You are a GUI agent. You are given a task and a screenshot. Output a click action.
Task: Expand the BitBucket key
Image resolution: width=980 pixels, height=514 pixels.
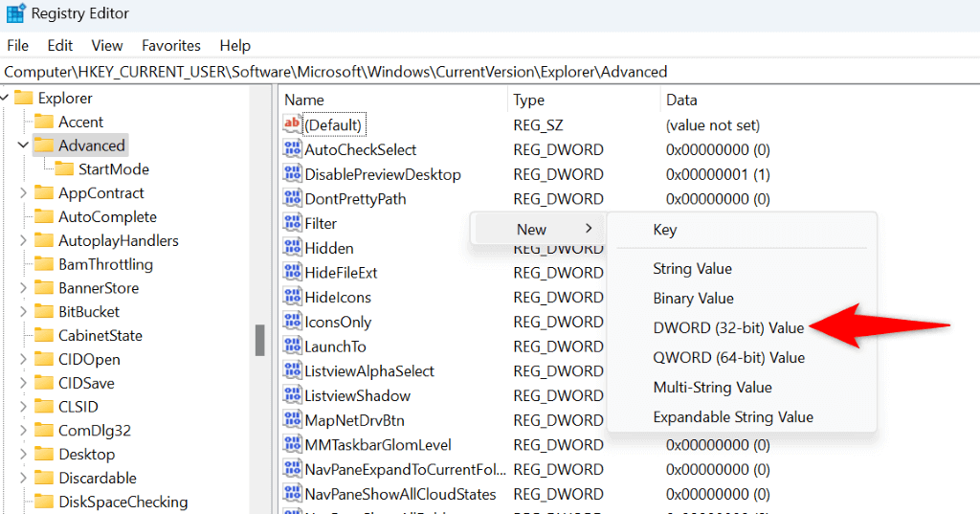23,311
